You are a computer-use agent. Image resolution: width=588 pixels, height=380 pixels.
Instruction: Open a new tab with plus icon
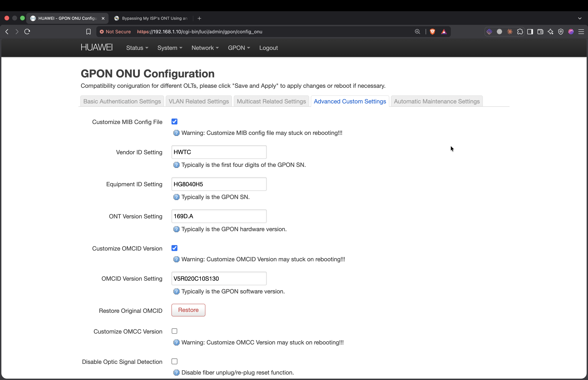point(199,18)
